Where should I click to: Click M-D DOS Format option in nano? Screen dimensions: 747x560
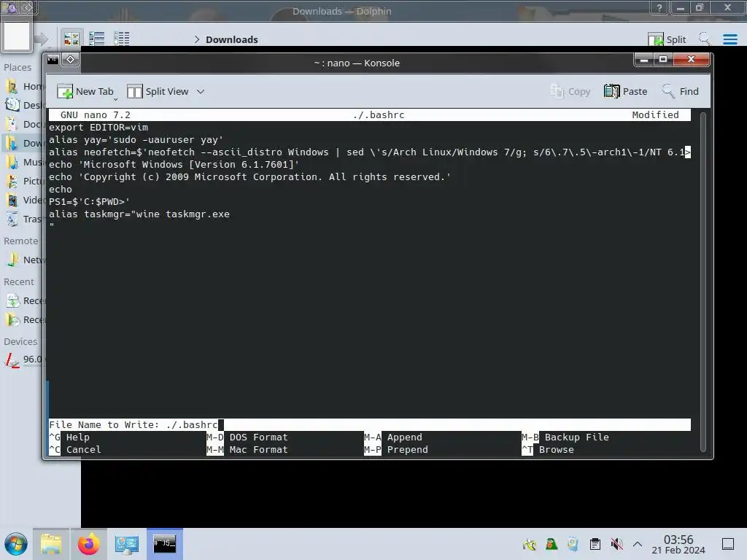pyautogui.click(x=247, y=437)
